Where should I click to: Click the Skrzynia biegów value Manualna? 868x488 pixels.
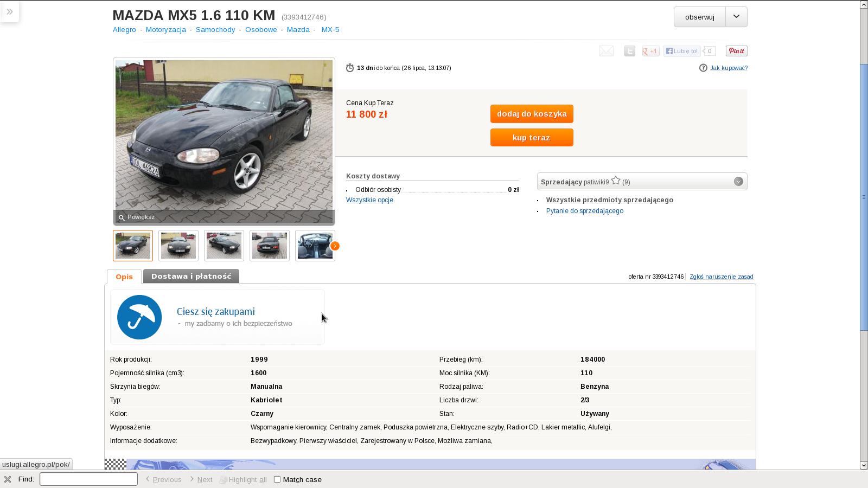[x=266, y=387]
